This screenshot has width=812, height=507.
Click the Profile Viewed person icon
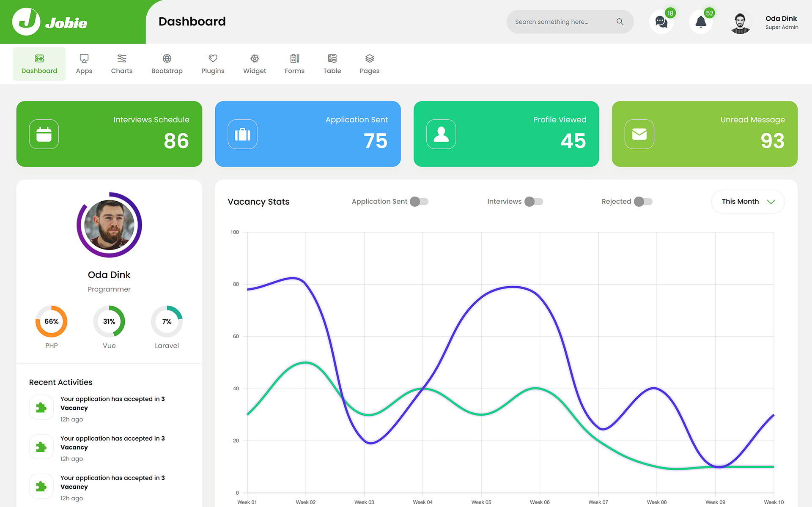[x=441, y=134]
